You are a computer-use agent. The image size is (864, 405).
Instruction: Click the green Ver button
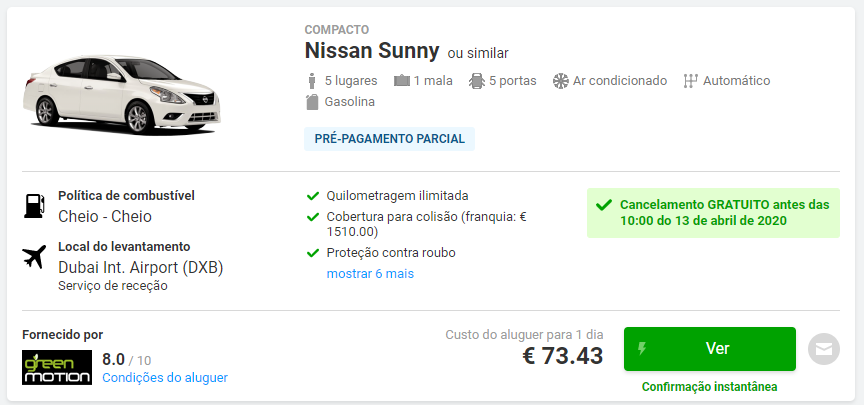[710, 349]
